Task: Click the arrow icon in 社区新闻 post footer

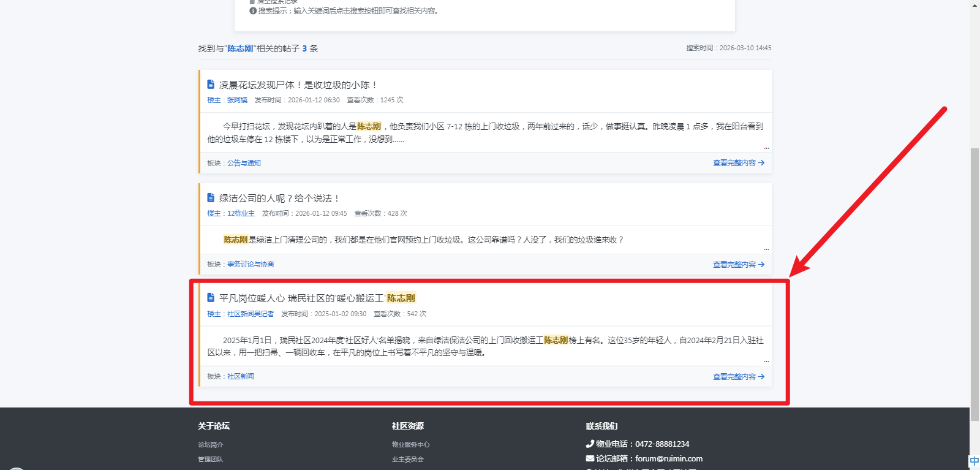Action: pos(761,377)
